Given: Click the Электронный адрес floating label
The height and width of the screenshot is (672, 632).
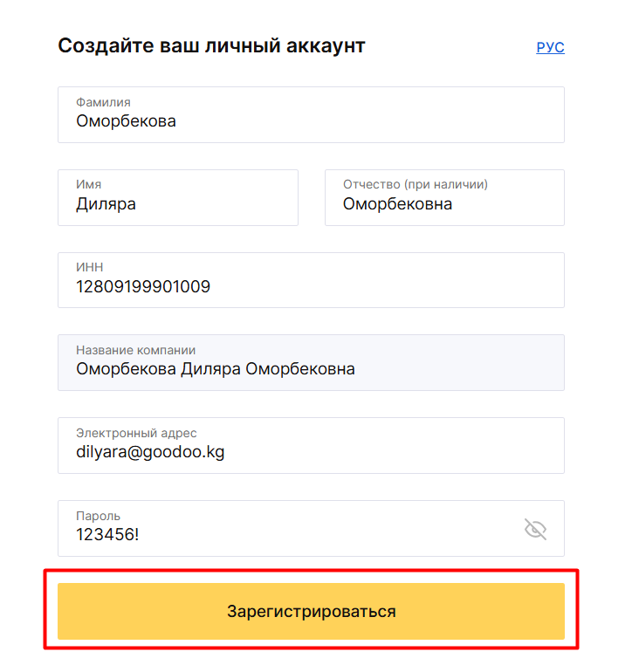Looking at the screenshot, I should pos(136,433).
